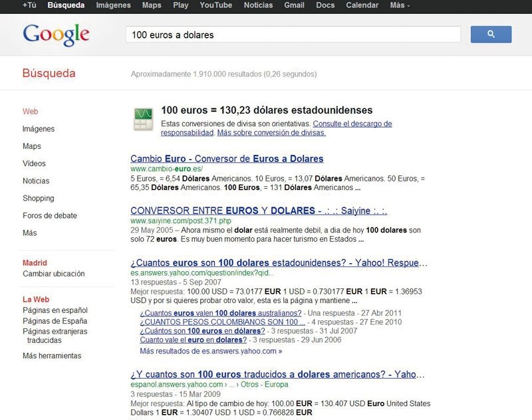This screenshot has height=420, width=532.
Task: Select Web in the left sidebar
Action: click(x=30, y=111)
